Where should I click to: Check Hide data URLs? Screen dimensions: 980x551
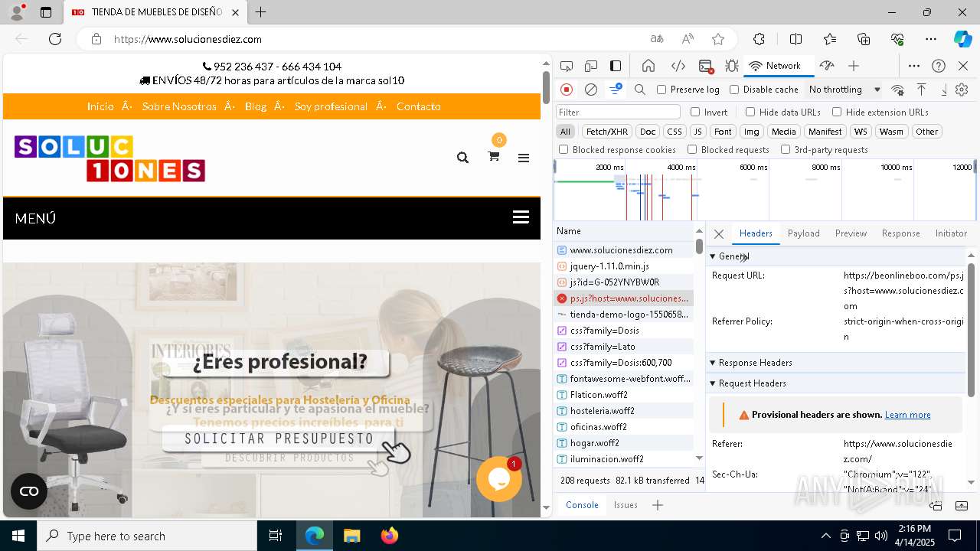(x=750, y=112)
